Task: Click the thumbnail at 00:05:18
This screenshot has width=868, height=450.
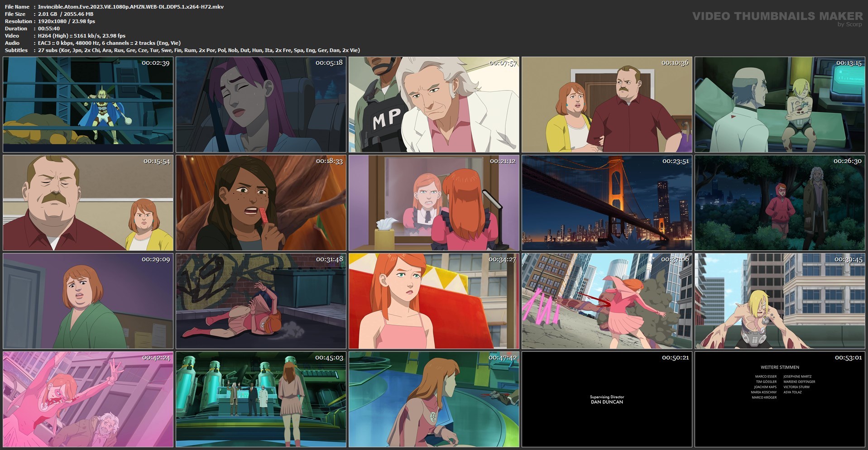Action: (261, 105)
